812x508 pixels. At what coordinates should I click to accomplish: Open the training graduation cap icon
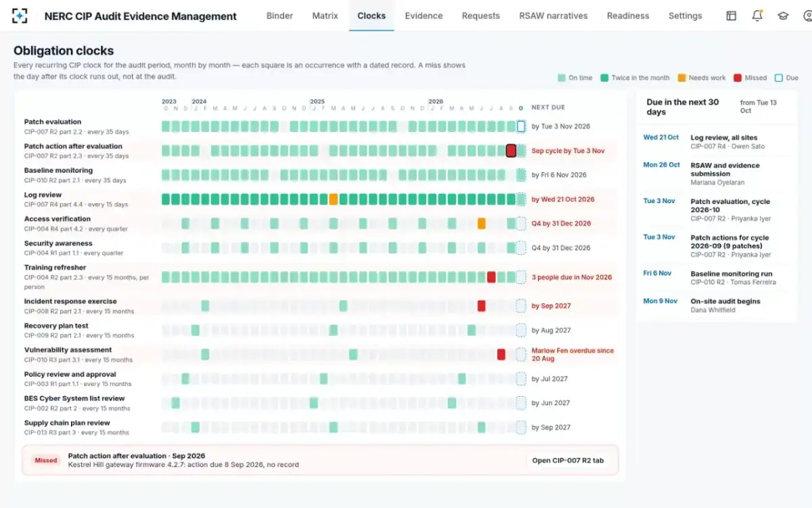pyautogui.click(x=783, y=16)
